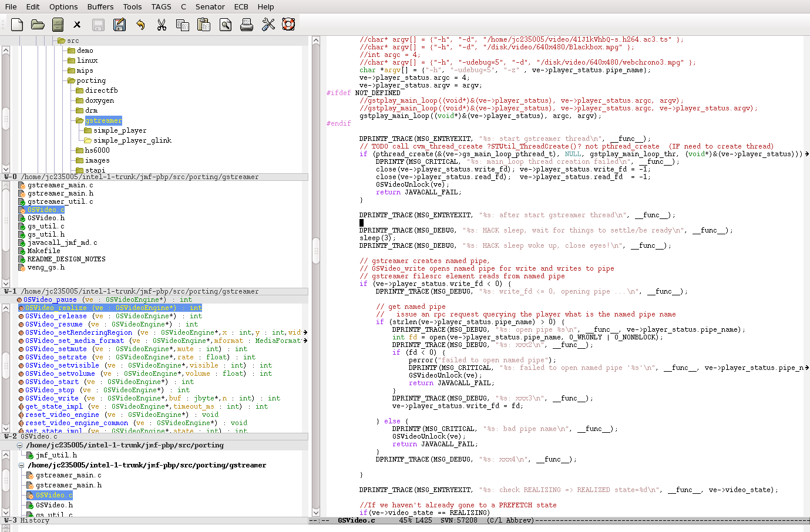The width and height of the screenshot is (810, 532).
Task: Click file icon beside veng_gs.h
Action: point(22,267)
